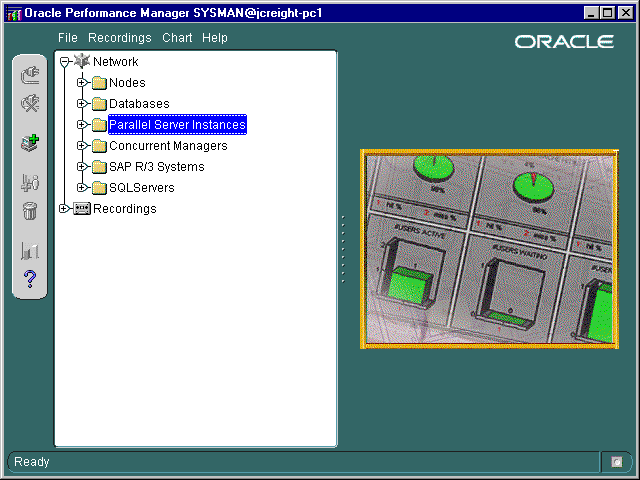This screenshot has height=480, width=640.
Task: Click the connect plug icon in toolbar
Action: pyautogui.click(x=29, y=75)
